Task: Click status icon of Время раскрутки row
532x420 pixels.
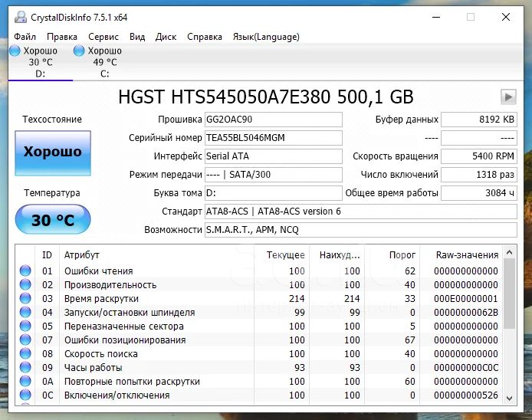Action: 25,298
